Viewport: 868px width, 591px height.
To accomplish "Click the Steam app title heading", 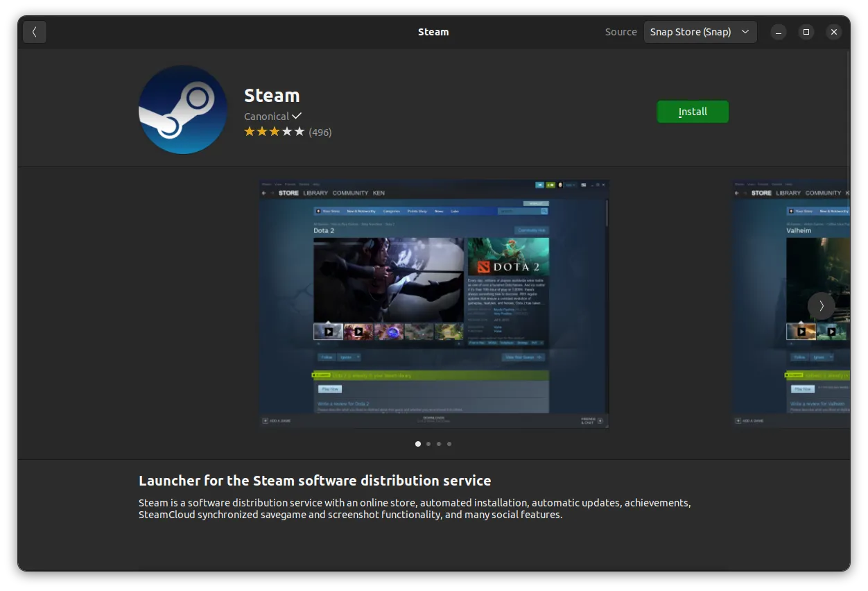I will point(272,96).
